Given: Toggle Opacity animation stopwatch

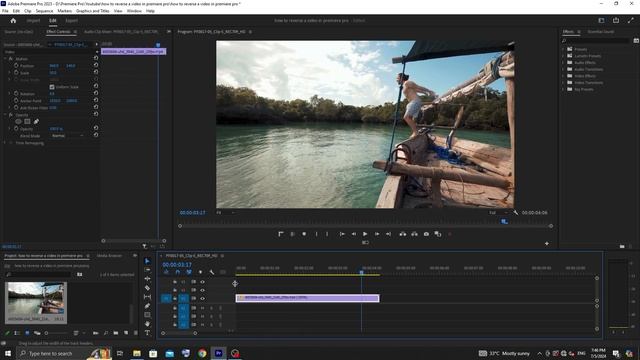Looking at the screenshot, I should point(16,129).
